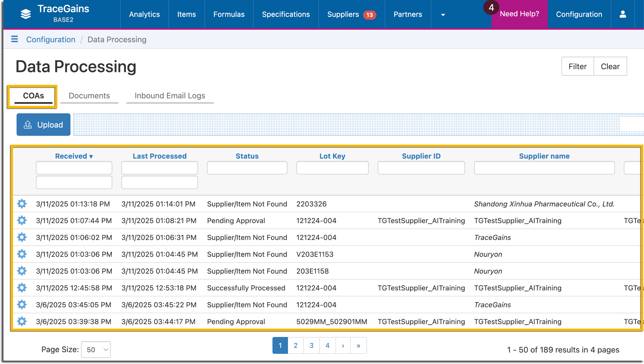Open gear menu for 3/6/2025 03:45:05 PM row
Viewport: 644px width, 364px height.
tap(22, 304)
